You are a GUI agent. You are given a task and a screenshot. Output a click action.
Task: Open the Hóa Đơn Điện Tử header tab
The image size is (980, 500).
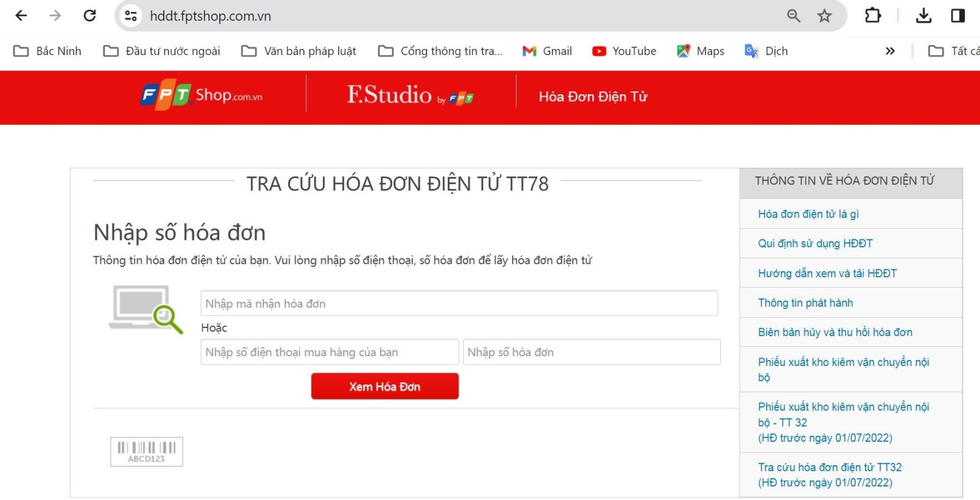[x=593, y=97]
